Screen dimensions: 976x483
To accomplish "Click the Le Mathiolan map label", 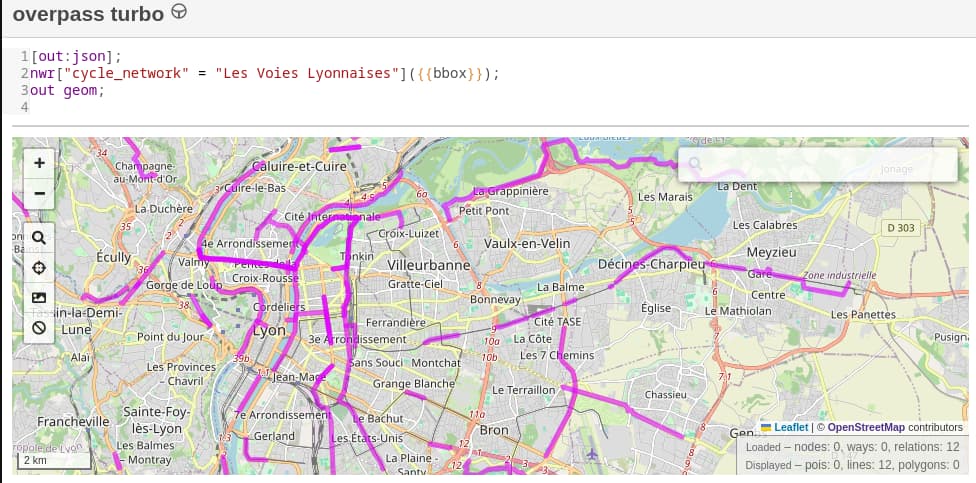I will point(738,311).
